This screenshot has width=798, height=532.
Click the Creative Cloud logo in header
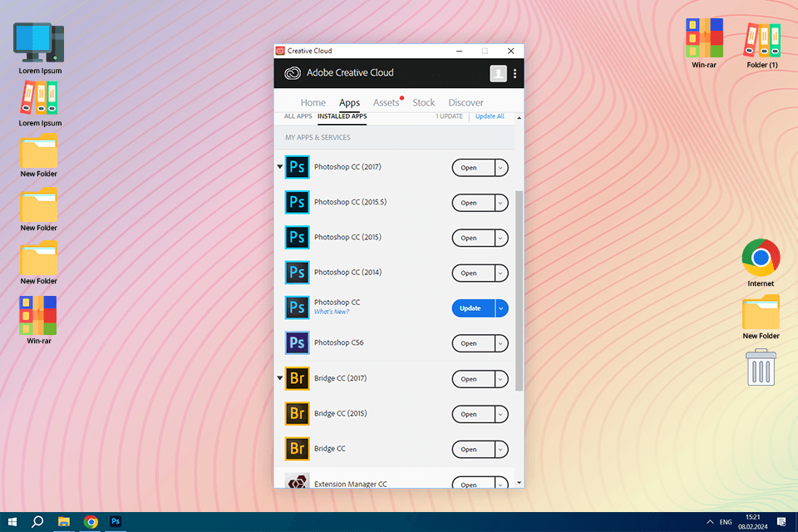tap(293, 73)
